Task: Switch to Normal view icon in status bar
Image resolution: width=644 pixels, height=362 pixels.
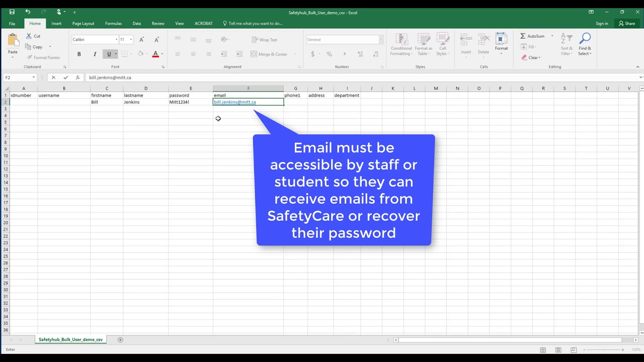Action: tap(543, 350)
